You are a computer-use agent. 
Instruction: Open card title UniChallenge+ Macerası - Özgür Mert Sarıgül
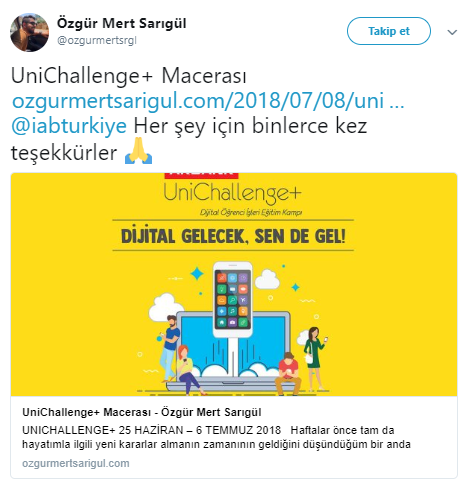(x=142, y=412)
